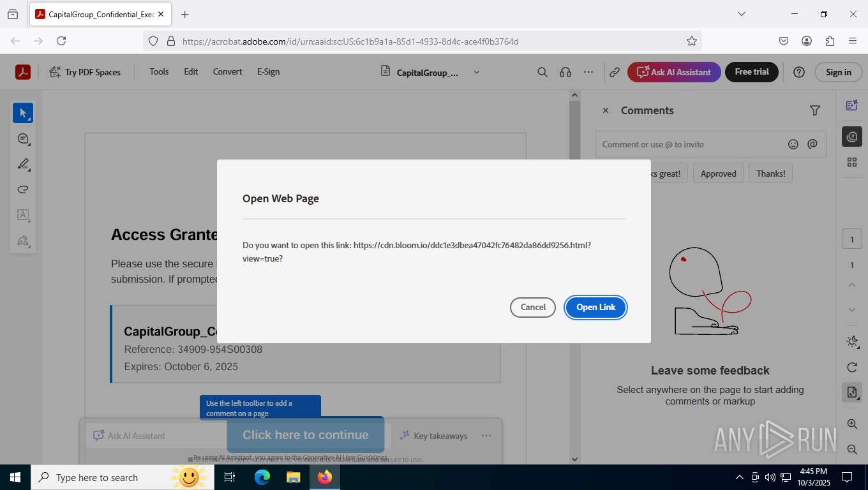This screenshot has width=868, height=490.
Task: Select the freehand draw tool
Action: [x=23, y=189]
